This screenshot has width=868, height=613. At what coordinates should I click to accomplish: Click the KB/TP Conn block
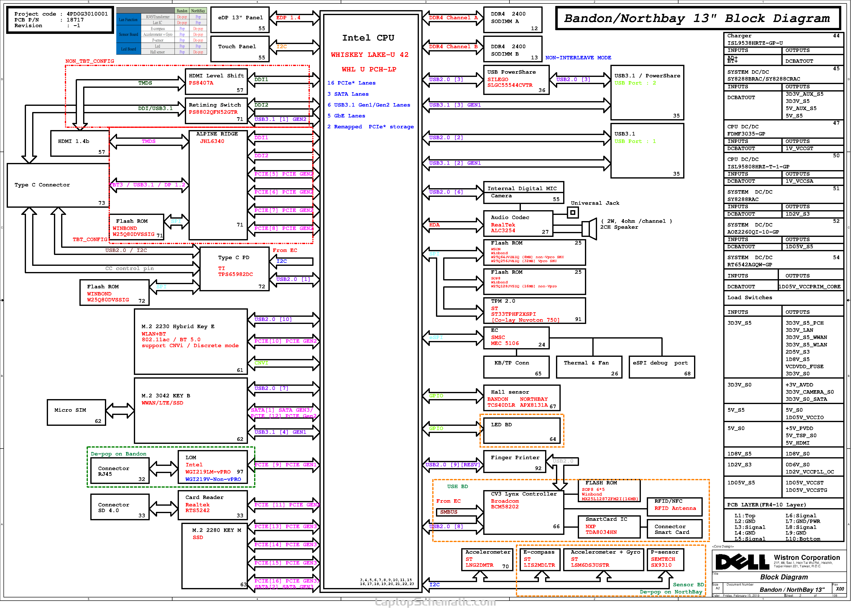[x=516, y=367]
